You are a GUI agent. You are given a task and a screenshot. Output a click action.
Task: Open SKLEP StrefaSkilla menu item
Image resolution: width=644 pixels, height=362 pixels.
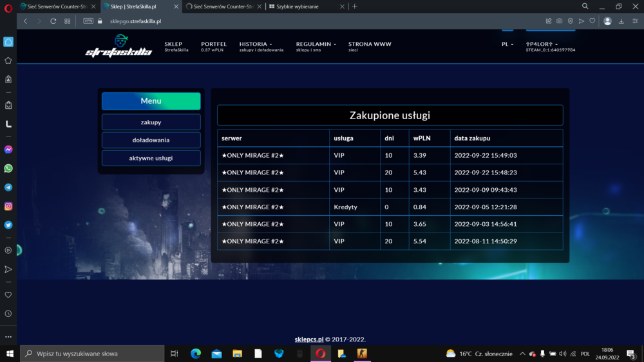tap(176, 46)
